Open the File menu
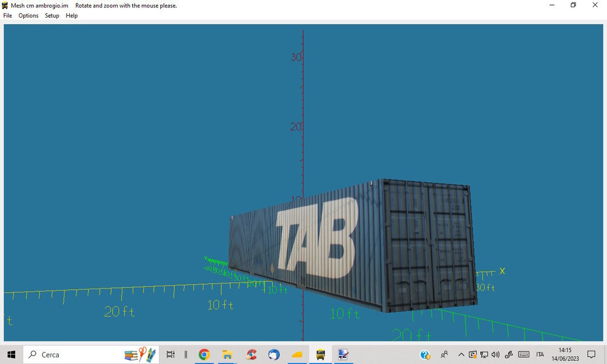Image resolution: width=607 pixels, height=364 pixels. 7,16
